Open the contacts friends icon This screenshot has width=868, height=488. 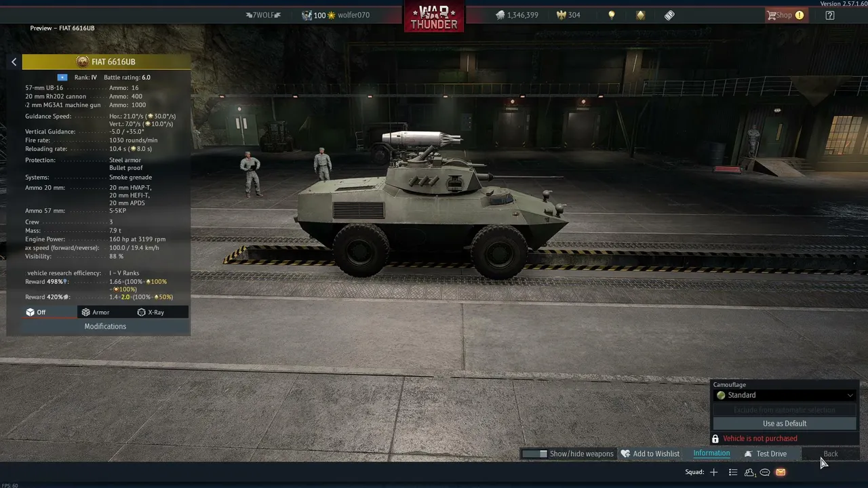[750, 472]
